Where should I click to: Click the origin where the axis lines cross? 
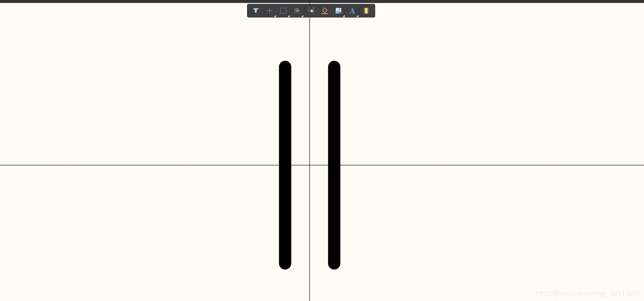tap(309, 165)
